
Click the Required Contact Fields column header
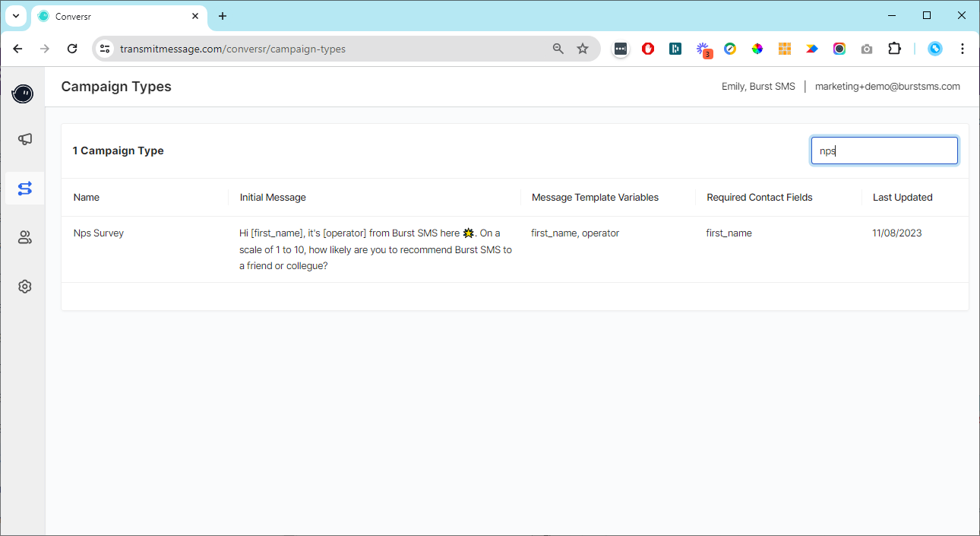click(x=760, y=197)
